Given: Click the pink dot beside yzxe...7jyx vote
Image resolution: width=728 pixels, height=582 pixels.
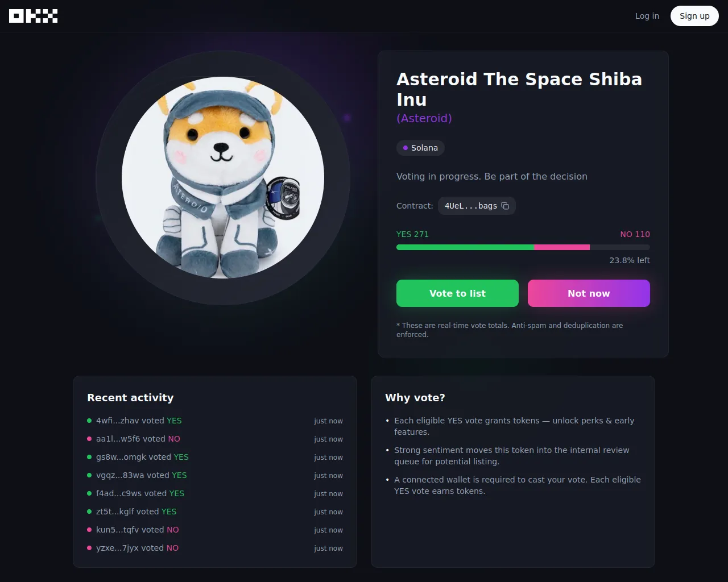Looking at the screenshot, I should click(89, 548).
